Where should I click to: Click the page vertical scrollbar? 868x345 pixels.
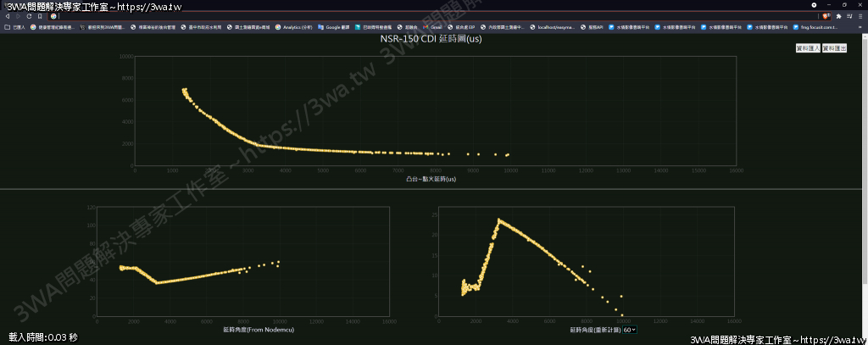865,170
